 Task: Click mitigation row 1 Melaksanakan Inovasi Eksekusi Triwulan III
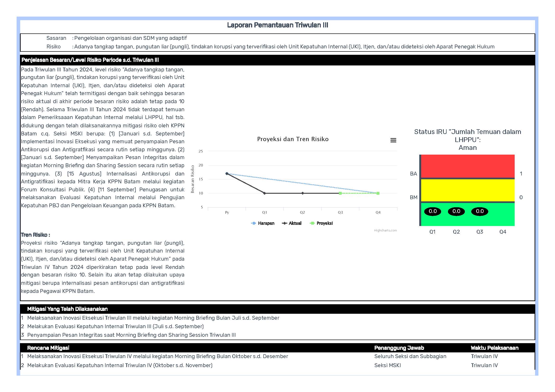(x=153, y=318)
